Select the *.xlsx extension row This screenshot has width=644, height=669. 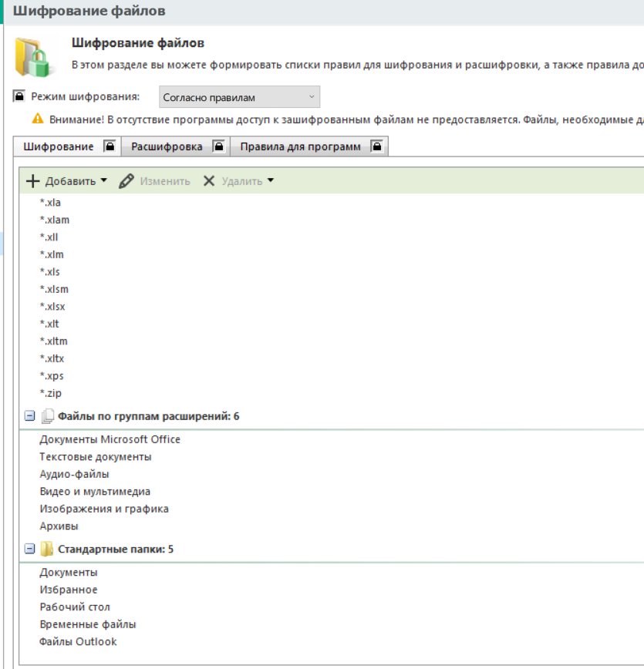coord(332,307)
